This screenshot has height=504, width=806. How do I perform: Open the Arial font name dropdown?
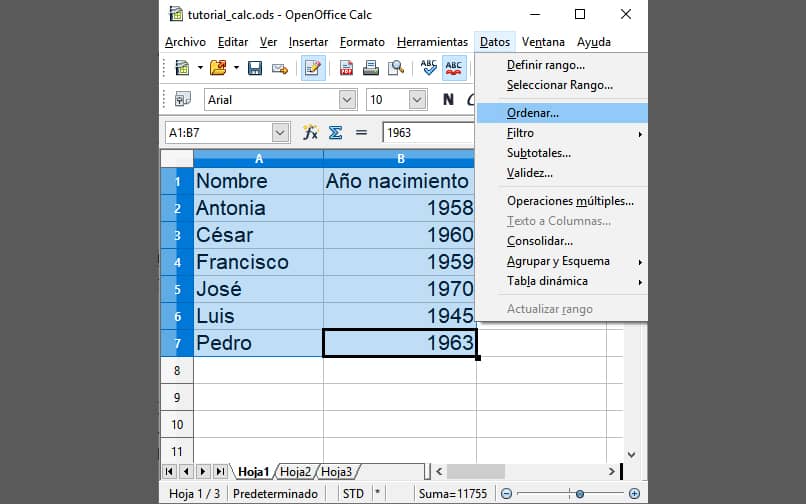click(x=347, y=100)
